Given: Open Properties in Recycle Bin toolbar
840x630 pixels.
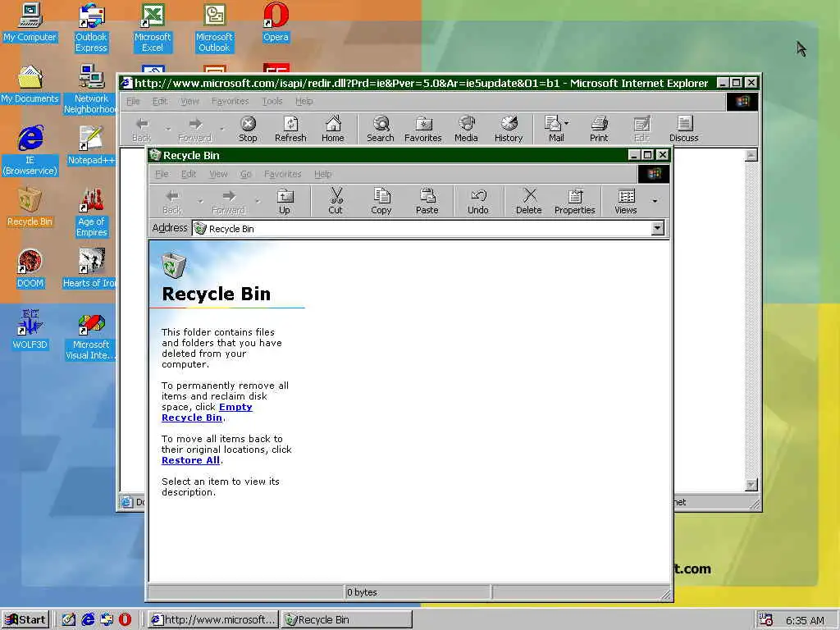Looking at the screenshot, I should coord(575,202).
